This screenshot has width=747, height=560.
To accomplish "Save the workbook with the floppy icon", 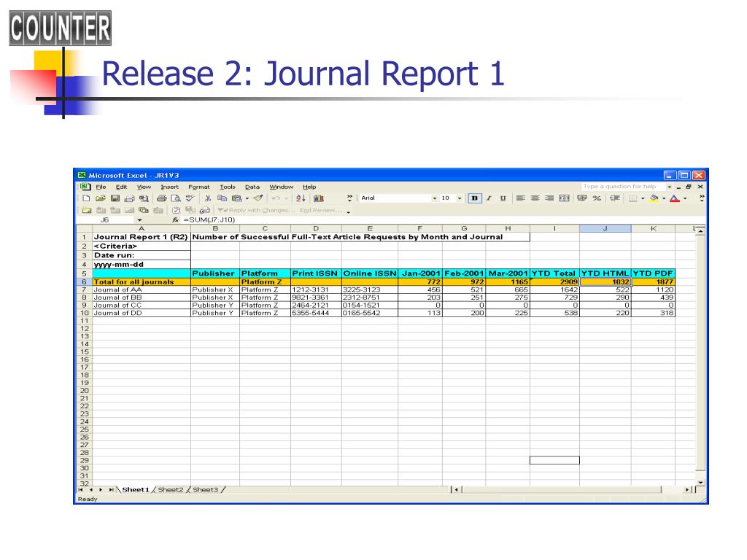I will tap(115, 198).
